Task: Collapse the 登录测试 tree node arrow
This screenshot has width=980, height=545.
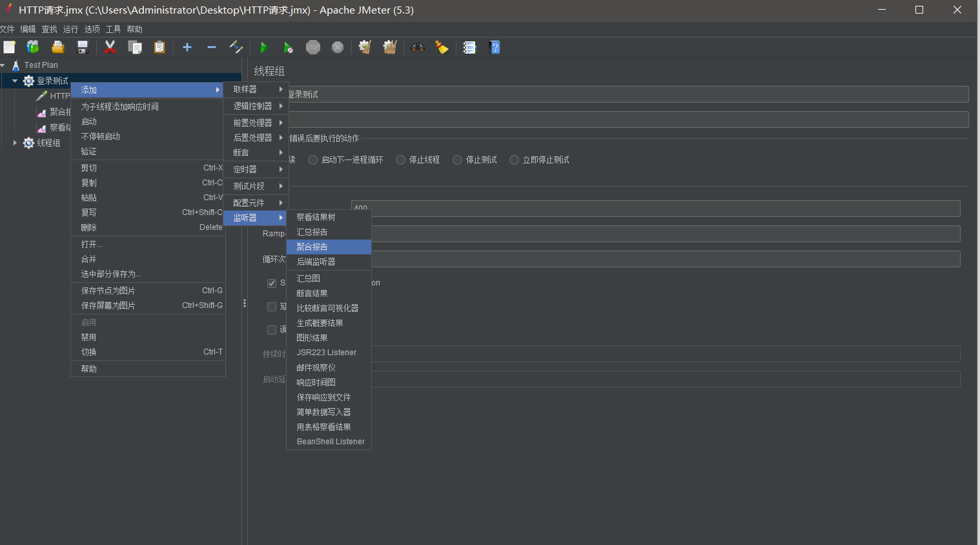Action: coord(15,81)
